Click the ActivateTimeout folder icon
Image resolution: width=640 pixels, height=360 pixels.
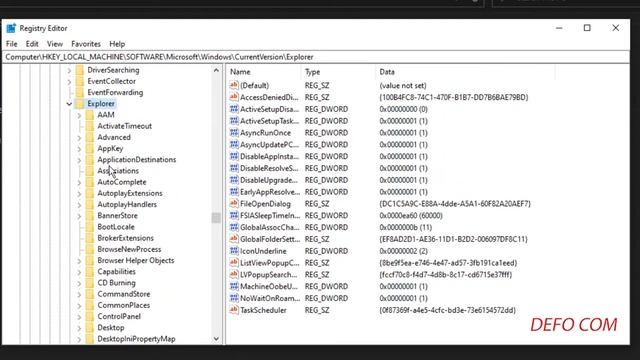pyautogui.click(x=90, y=126)
